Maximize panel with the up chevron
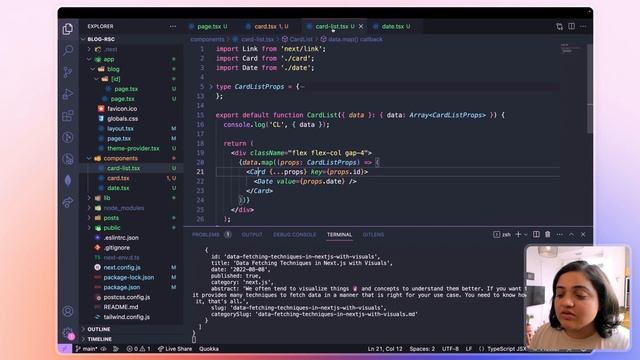 pyautogui.click(x=571, y=234)
